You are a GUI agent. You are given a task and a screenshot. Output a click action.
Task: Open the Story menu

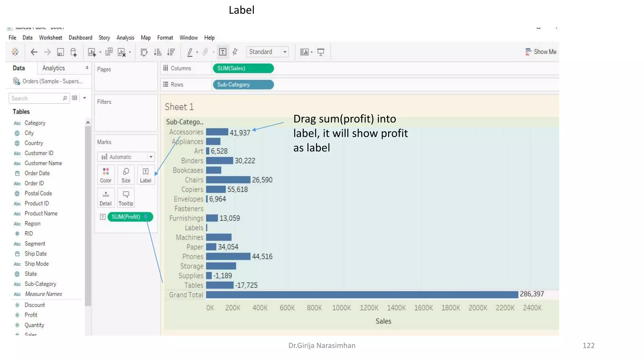pyautogui.click(x=104, y=38)
